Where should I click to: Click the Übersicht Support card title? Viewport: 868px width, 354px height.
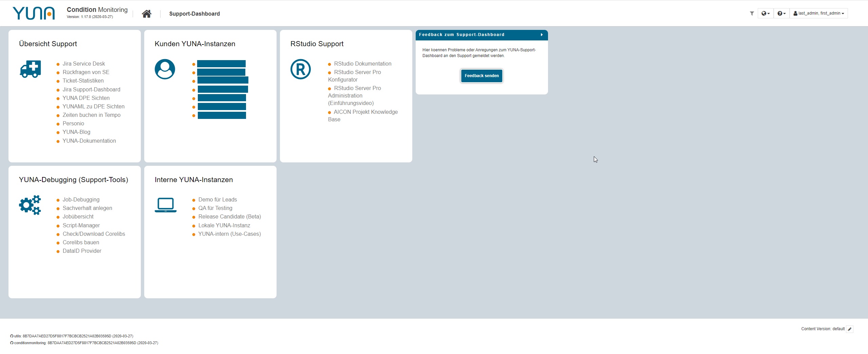click(x=48, y=44)
